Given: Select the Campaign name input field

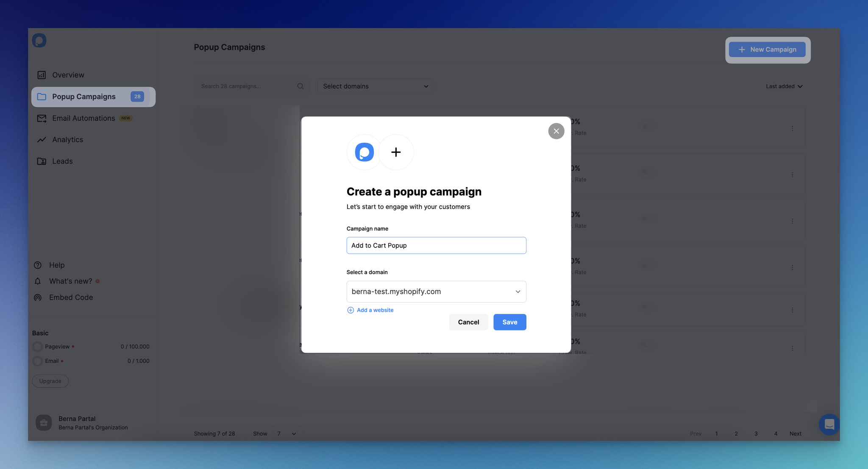Looking at the screenshot, I should tap(436, 245).
